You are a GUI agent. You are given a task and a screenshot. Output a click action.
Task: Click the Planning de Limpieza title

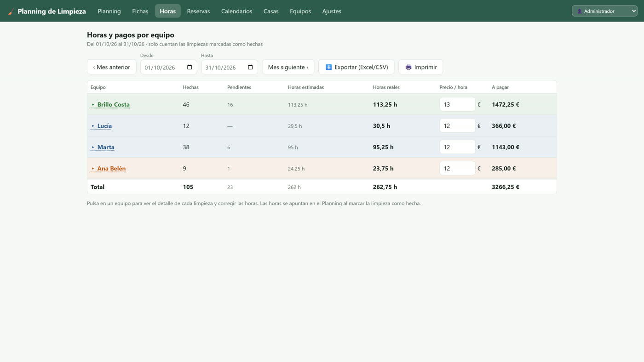(x=52, y=11)
